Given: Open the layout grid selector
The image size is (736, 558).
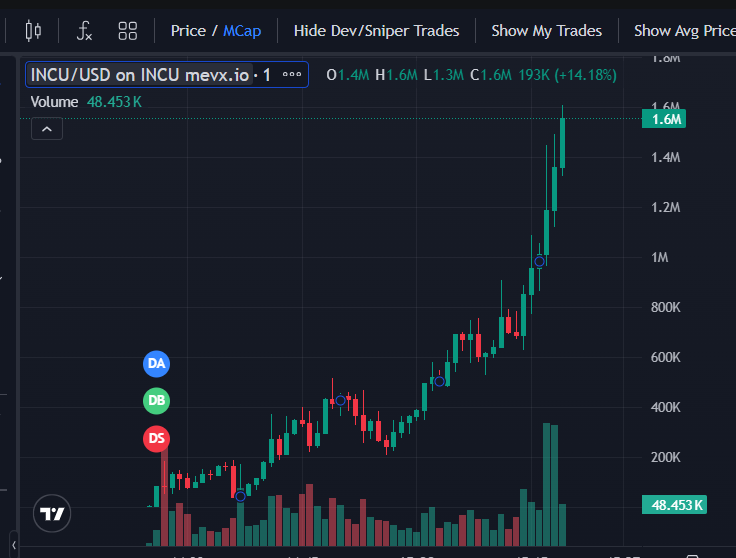Looking at the screenshot, I should pos(128,31).
